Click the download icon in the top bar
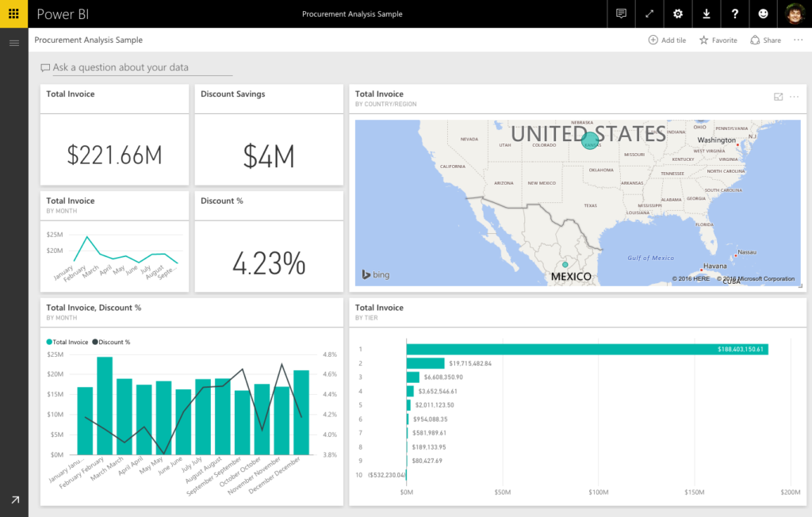This screenshot has height=517, width=812. 706,13
